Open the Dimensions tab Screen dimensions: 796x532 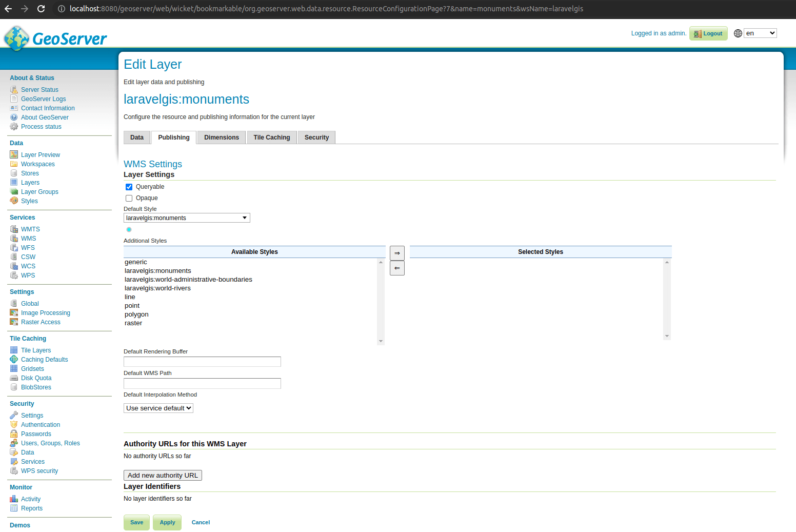[222, 137]
